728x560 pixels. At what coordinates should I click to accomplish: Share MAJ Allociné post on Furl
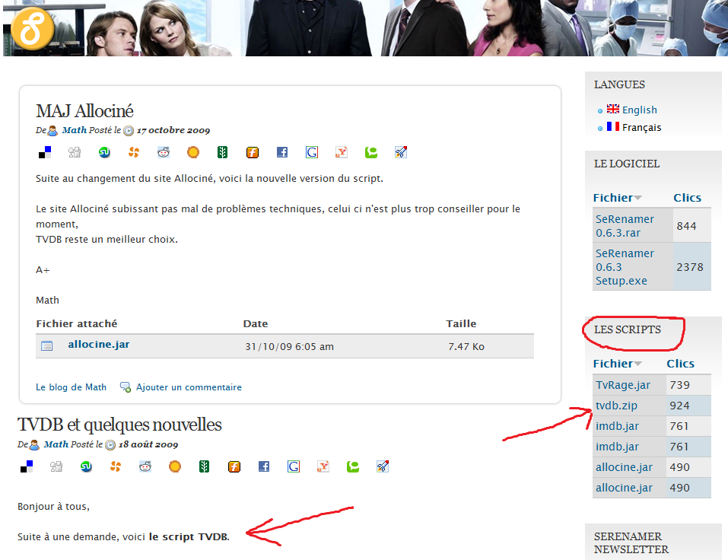(253, 152)
